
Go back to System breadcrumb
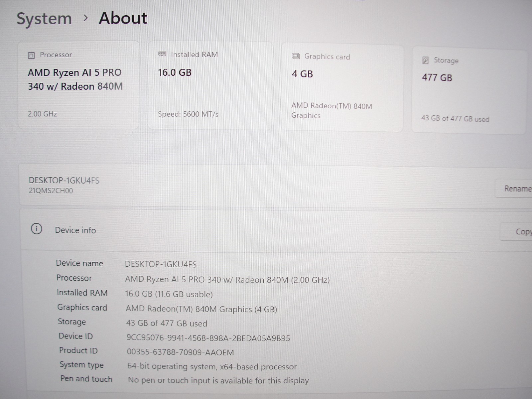(x=44, y=19)
